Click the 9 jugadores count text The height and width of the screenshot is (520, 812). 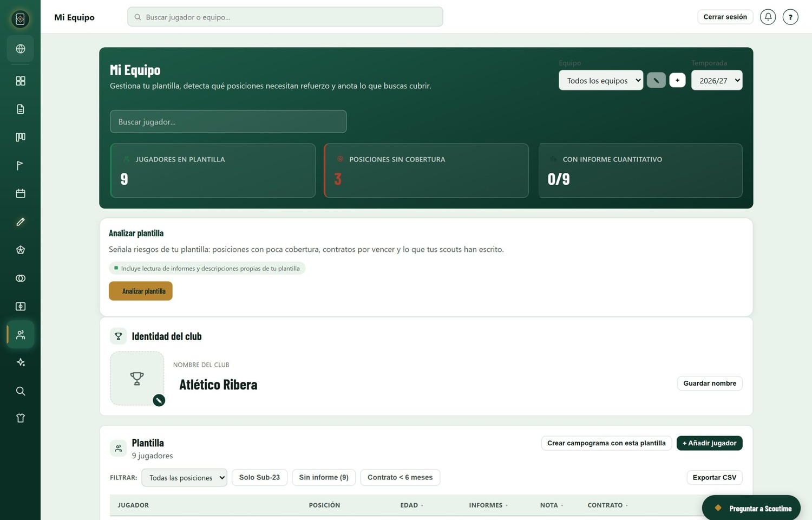click(152, 456)
